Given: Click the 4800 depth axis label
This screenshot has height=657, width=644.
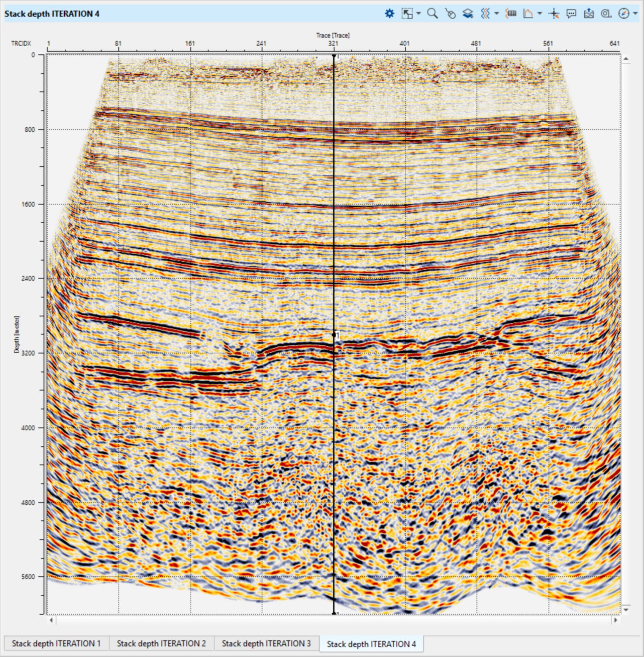Looking at the screenshot, I should pyautogui.click(x=28, y=502).
